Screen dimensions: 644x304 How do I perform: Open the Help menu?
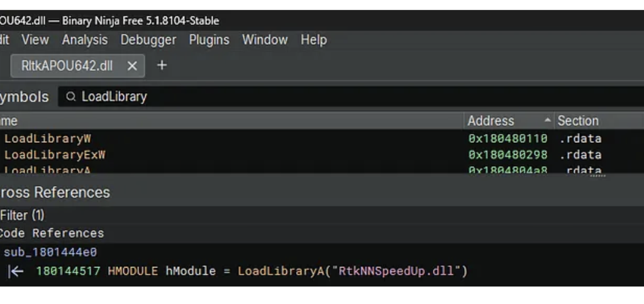coord(313,40)
